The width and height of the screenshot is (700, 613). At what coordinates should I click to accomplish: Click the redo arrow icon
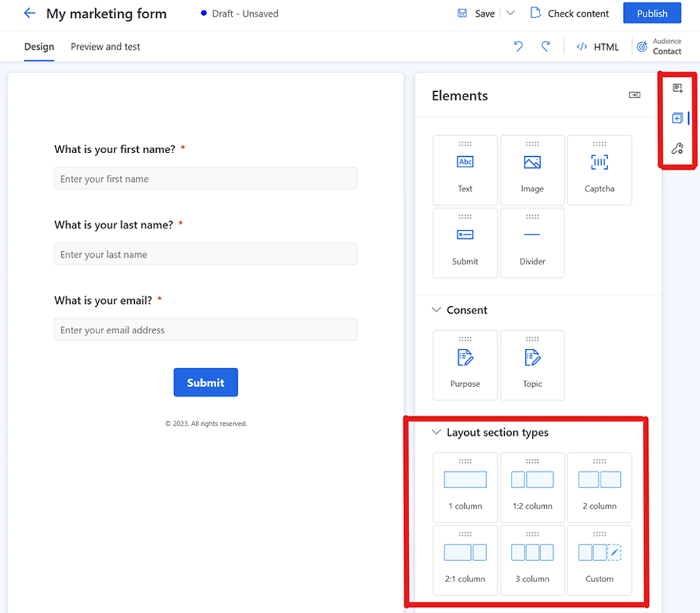546,47
